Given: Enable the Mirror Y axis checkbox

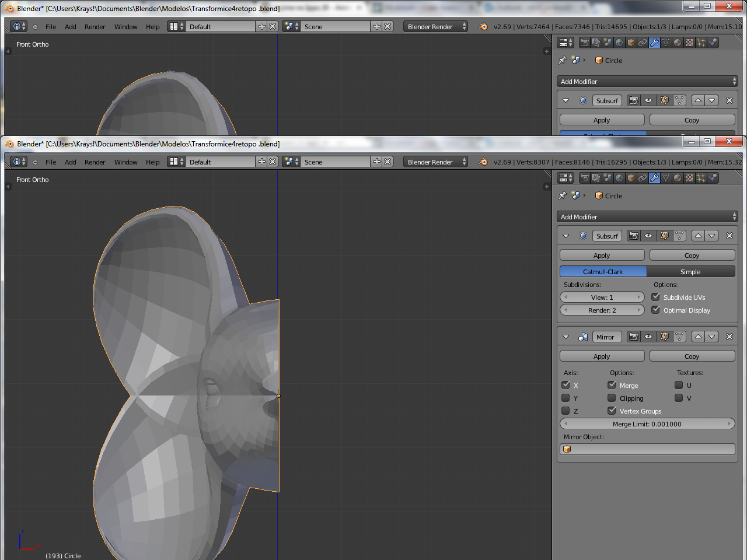Looking at the screenshot, I should (x=566, y=398).
